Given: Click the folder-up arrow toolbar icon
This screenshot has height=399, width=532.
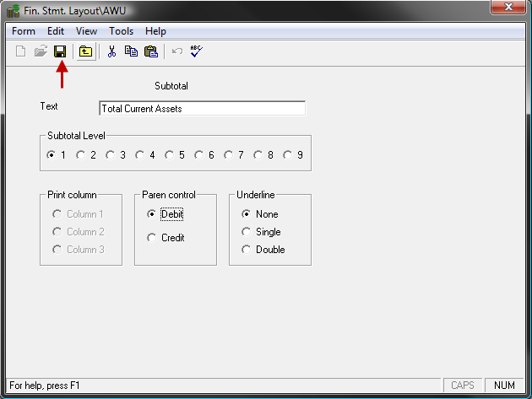Looking at the screenshot, I should 85,51.
